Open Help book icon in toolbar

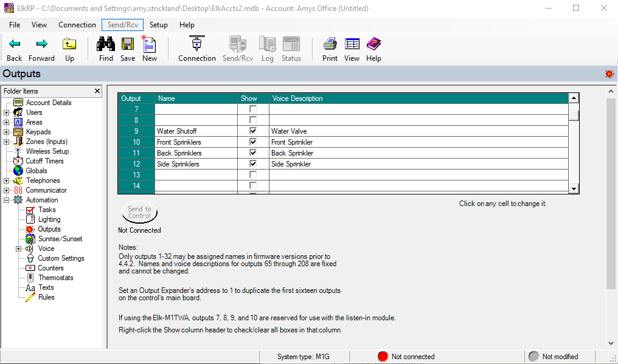[373, 45]
